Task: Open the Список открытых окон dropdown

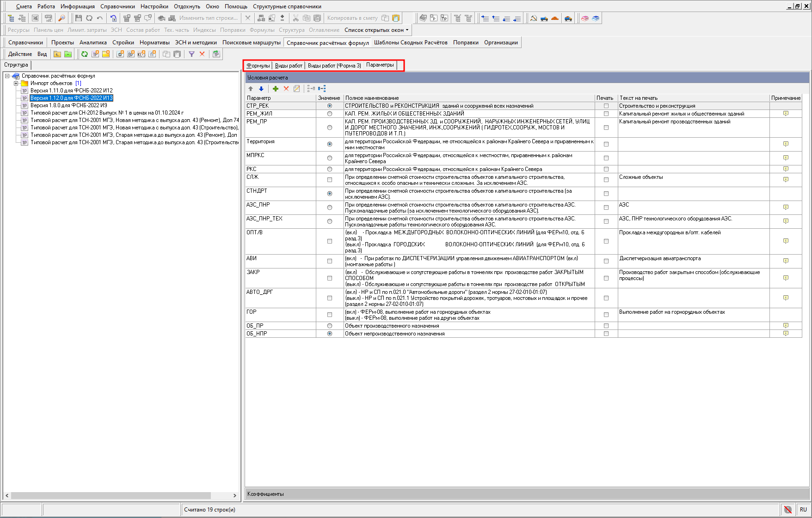Action: (x=376, y=30)
